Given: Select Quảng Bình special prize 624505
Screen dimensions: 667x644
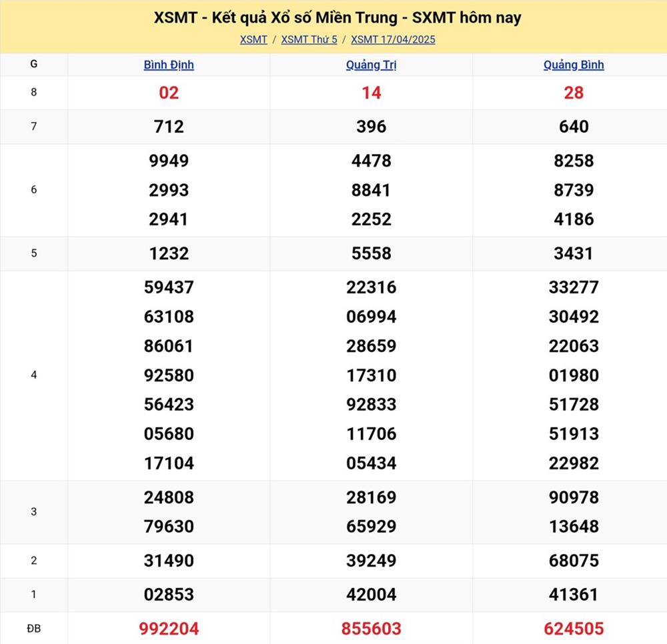Looking at the screenshot, I should coord(574,628).
